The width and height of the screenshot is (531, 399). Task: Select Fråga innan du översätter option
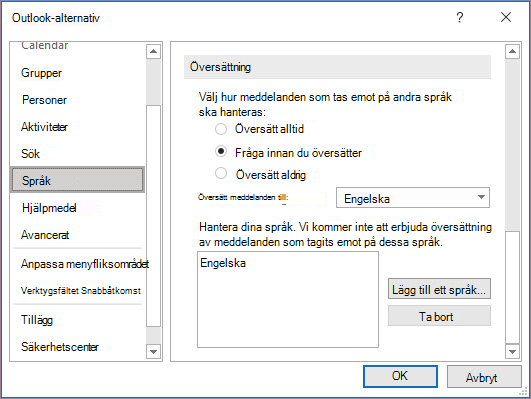click(221, 151)
